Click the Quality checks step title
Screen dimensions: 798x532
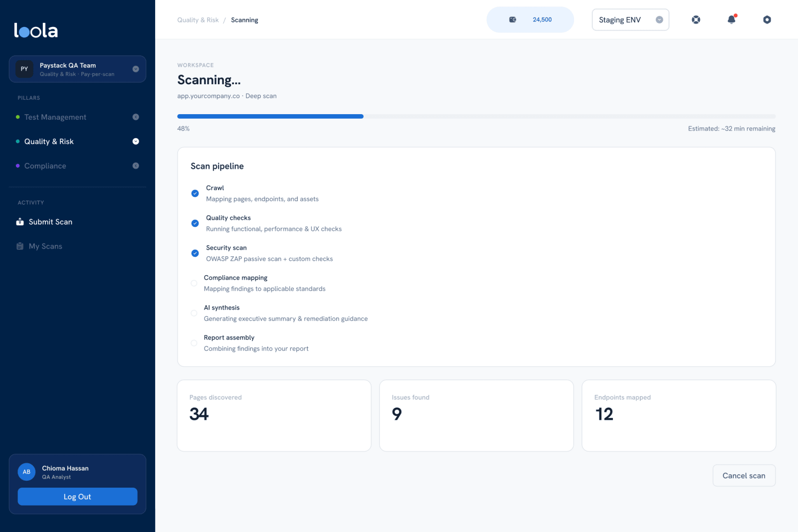(228, 218)
